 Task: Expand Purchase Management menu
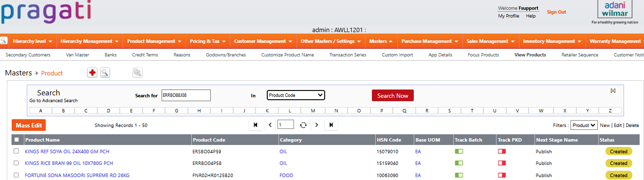coord(429,41)
